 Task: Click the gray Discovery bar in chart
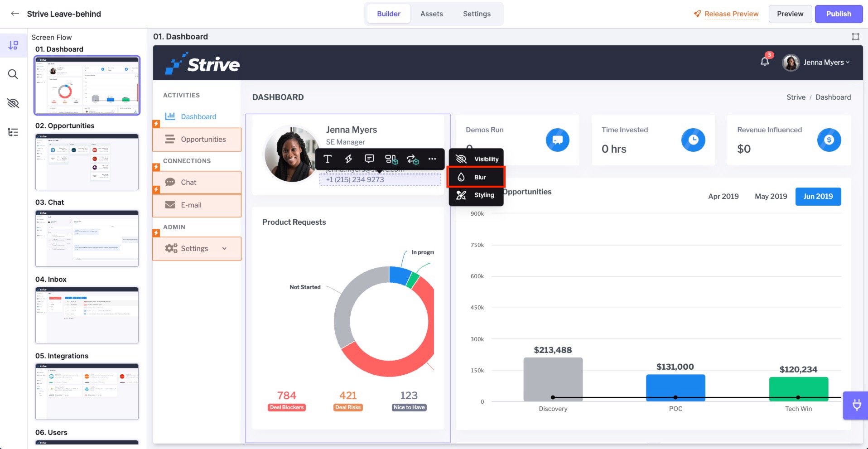553,379
